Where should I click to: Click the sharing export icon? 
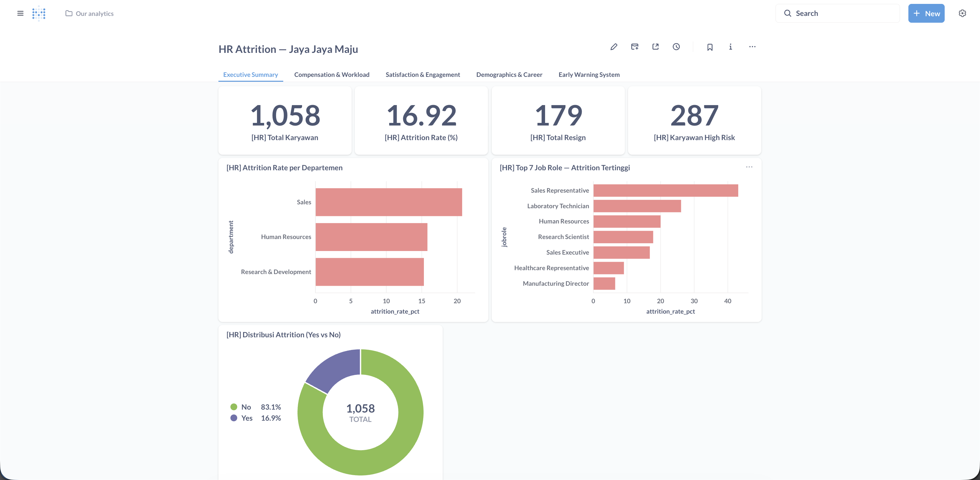(656, 47)
